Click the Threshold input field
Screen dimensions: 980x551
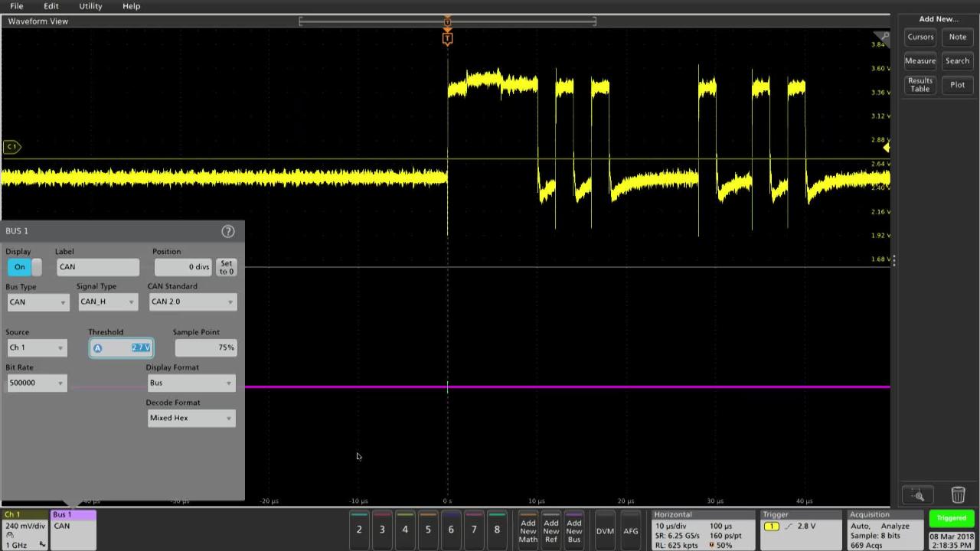coord(121,347)
